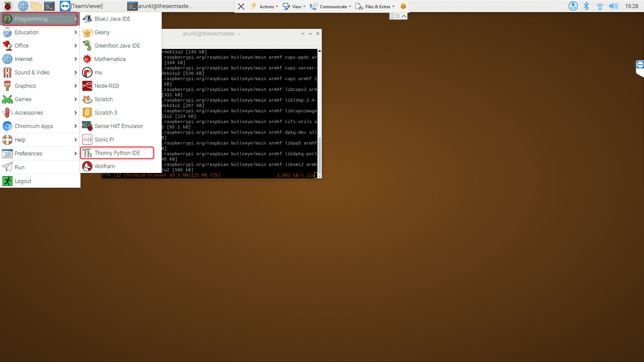
Task: Launch the web browser globe icon in taskbar
Action: coord(23,6)
